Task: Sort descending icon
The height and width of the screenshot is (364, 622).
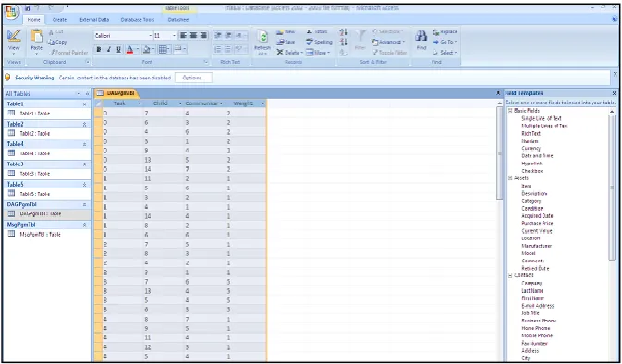Action: click(x=343, y=42)
